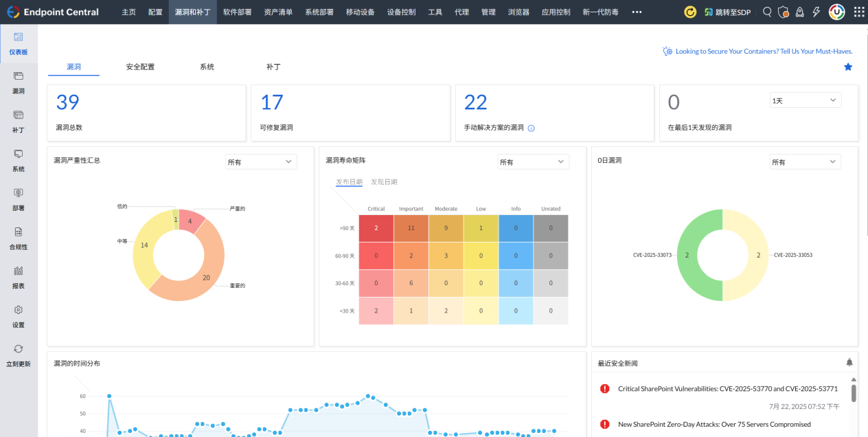Open the apps grid icon top right
Image resolution: width=868 pixels, height=437 pixels.
tap(857, 12)
